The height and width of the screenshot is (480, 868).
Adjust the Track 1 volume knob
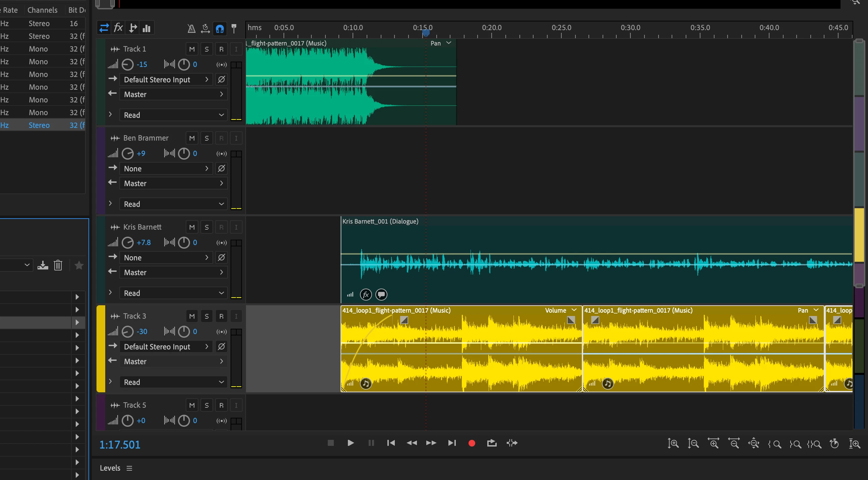tap(127, 64)
